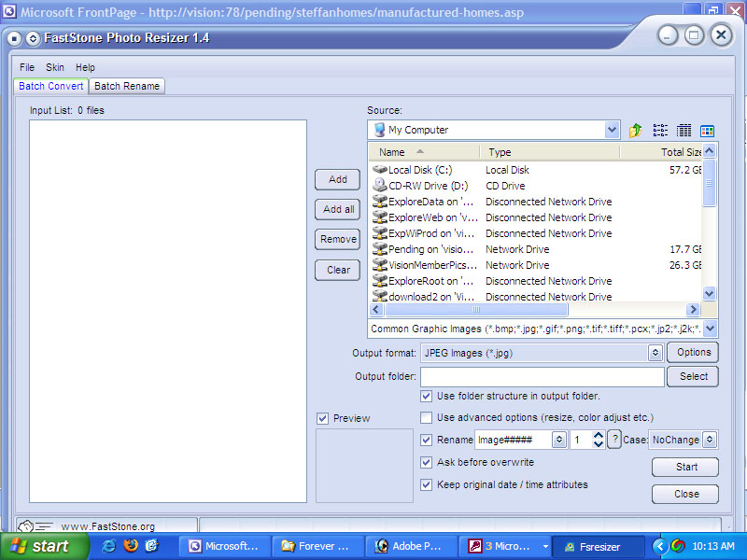Viewport: 747px width, 560px height.
Task: Open the Skin menu
Action: point(55,67)
